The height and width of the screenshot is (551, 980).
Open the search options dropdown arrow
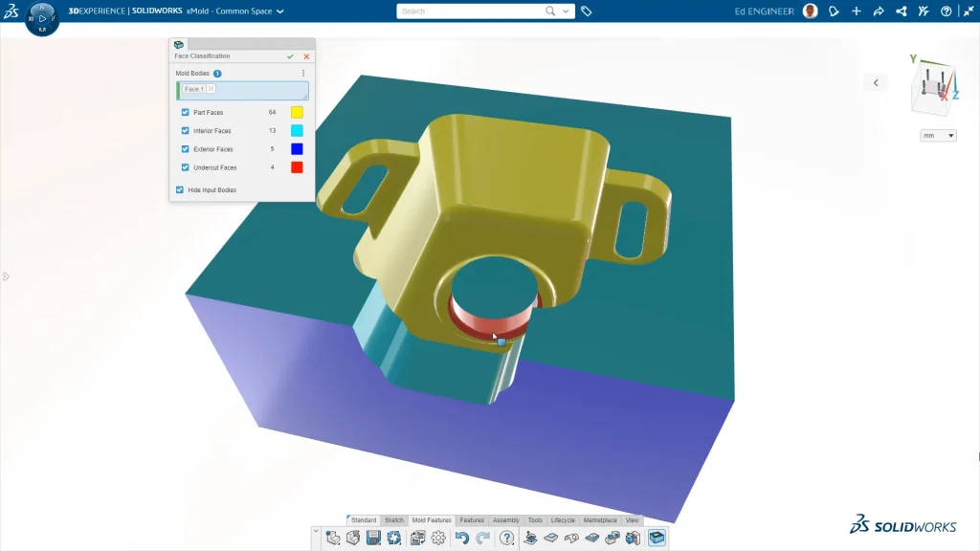pos(567,11)
